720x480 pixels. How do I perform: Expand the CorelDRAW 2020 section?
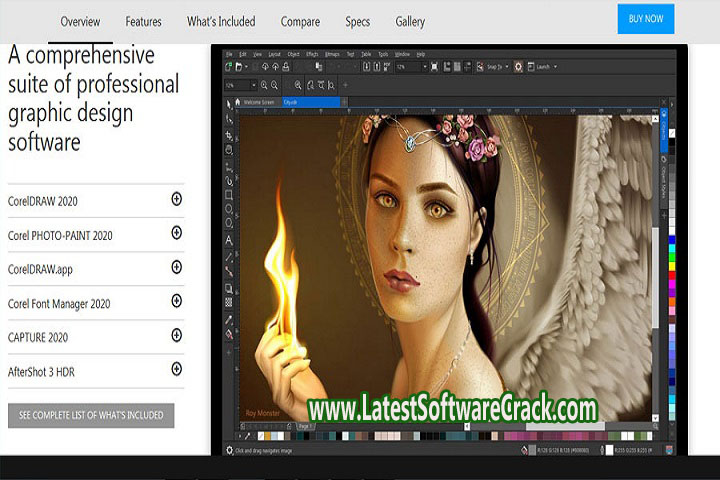pos(176,199)
